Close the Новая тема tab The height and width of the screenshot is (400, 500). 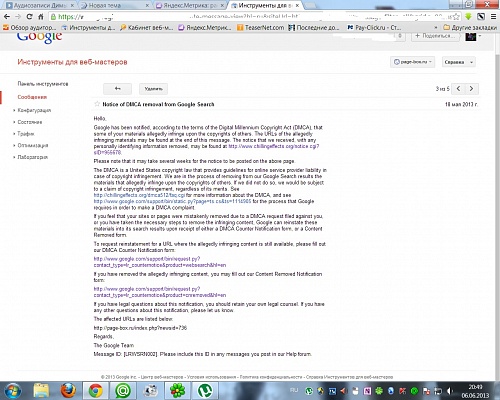pos(148,5)
